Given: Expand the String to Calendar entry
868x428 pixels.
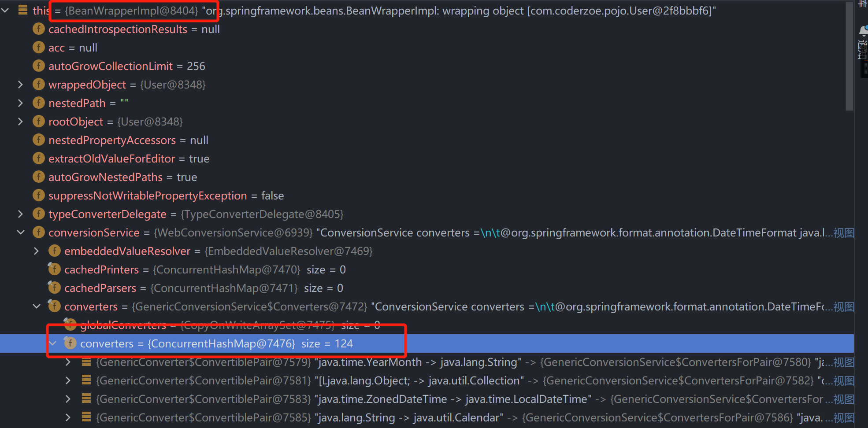Looking at the screenshot, I should [x=68, y=417].
